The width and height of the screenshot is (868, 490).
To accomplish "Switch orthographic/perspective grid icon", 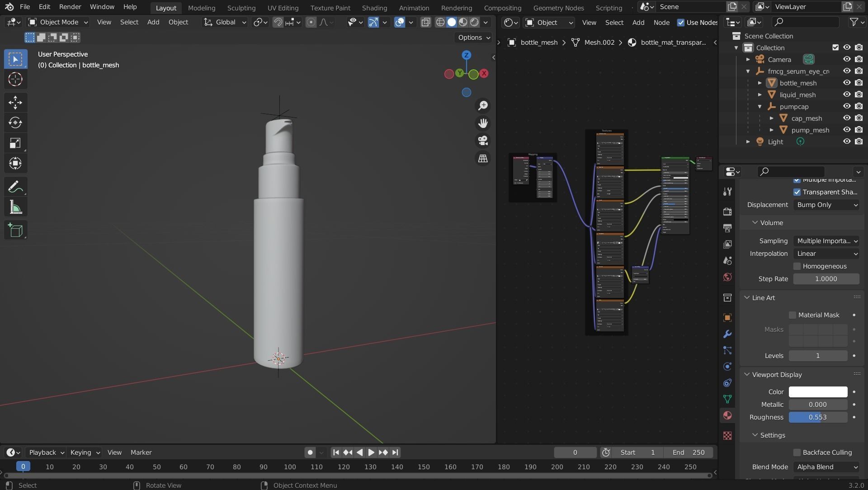I will coord(483,158).
